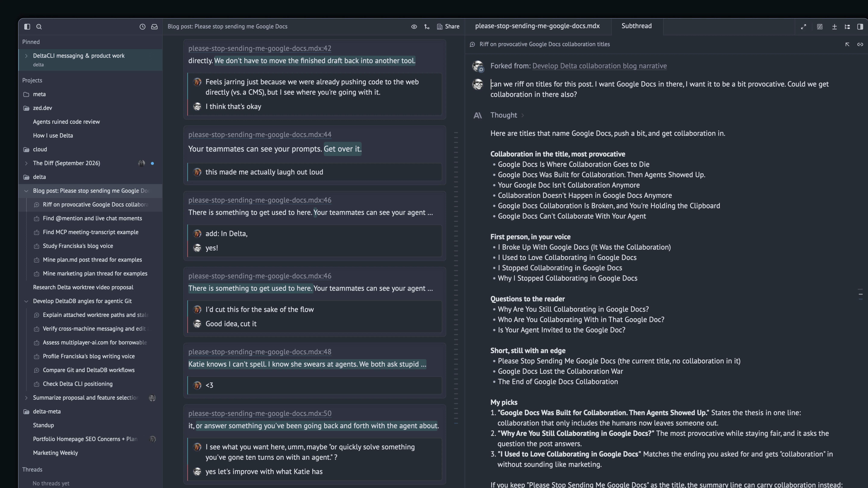Open link please-stop-sending-me-google-docs.mdx:50
This screenshot has width=868, height=488.
click(259, 414)
